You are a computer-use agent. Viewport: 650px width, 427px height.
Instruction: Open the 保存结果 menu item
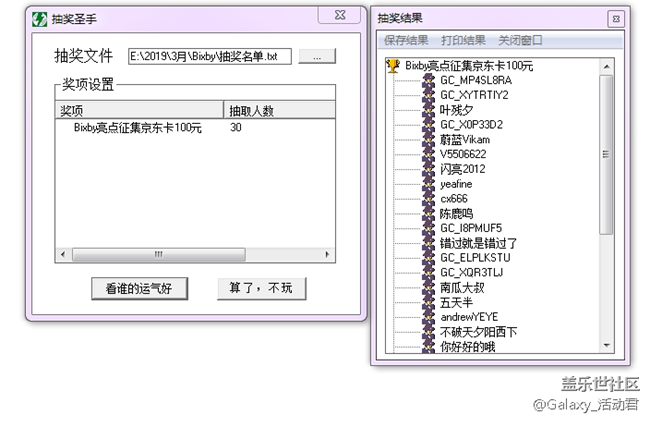(x=406, y=40)
